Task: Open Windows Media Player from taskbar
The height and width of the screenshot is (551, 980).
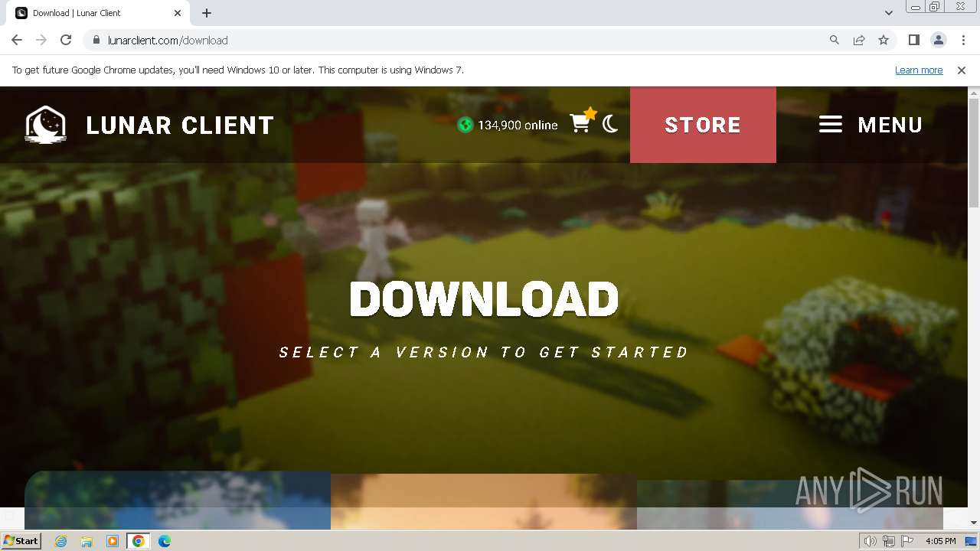Action: coord(113,541)
